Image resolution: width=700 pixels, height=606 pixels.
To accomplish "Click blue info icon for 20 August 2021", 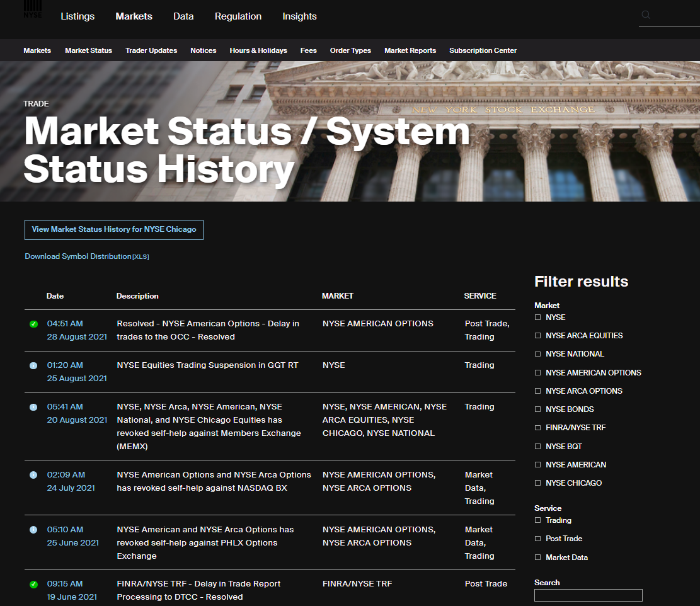I will tap(33, 407).
